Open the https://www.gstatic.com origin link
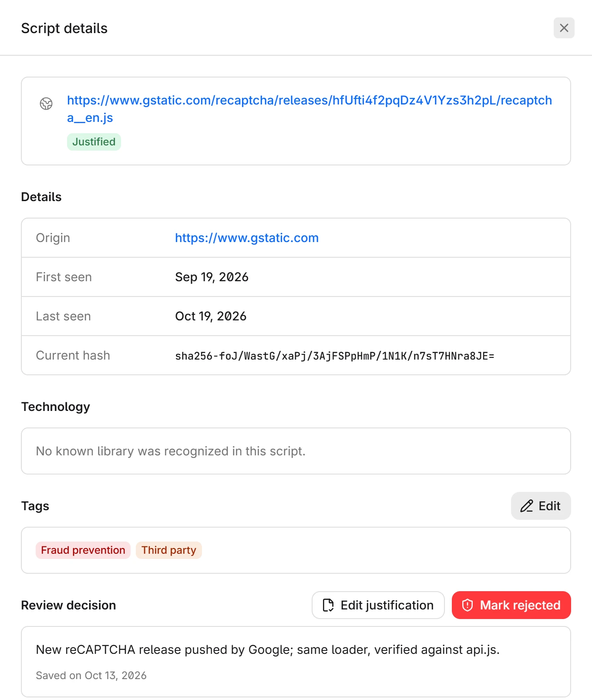592x700 pixels. point(247,238)
